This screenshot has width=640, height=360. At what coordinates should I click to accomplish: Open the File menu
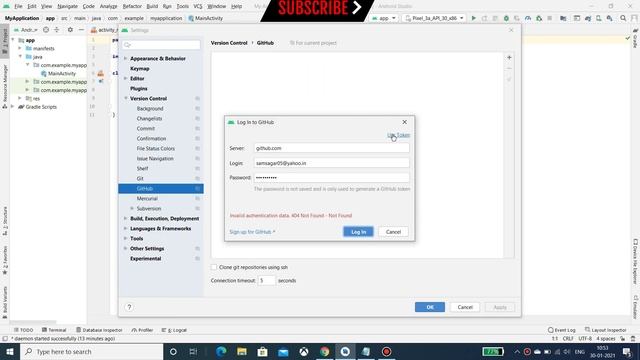(18, 6)
